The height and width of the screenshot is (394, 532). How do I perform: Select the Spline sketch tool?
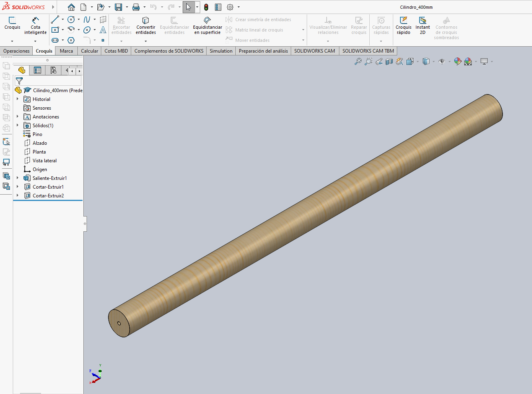point(87,19)
